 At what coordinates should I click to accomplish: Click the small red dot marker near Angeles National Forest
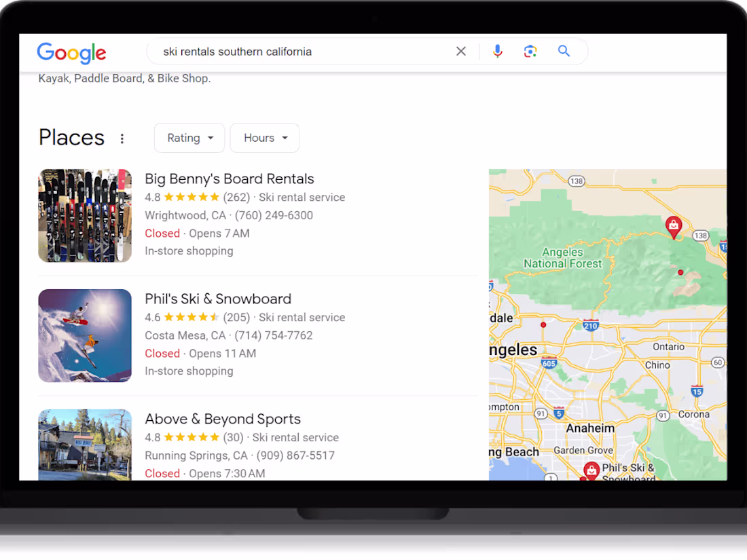680,272
